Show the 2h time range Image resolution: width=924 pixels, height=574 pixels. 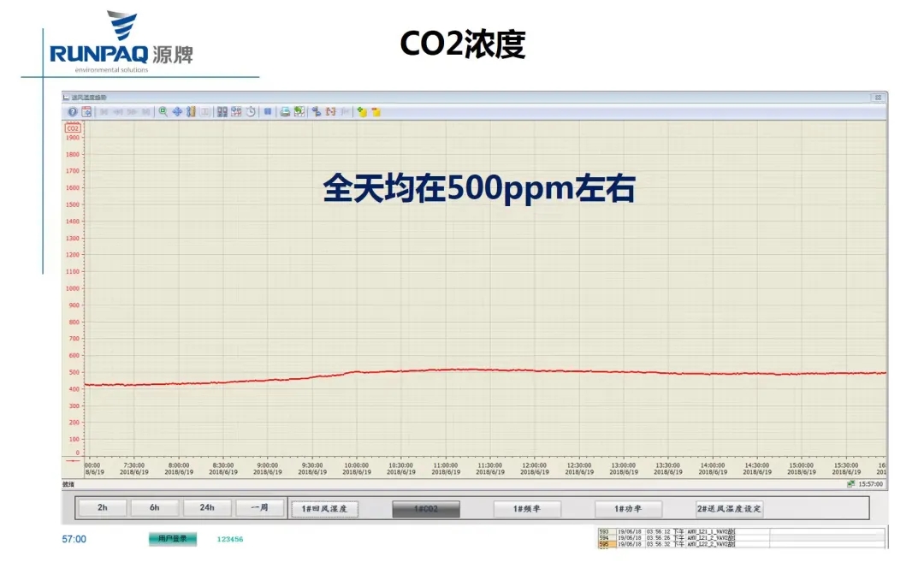point(103,507)
